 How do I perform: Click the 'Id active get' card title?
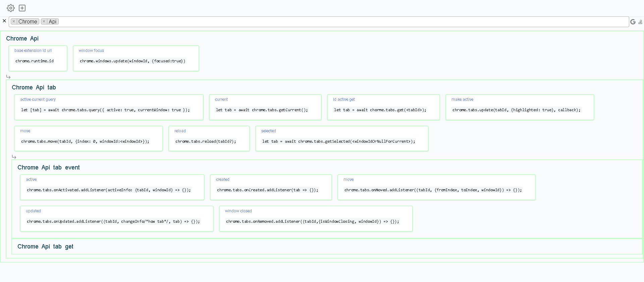pyautogui.click(x=344, y=99)
